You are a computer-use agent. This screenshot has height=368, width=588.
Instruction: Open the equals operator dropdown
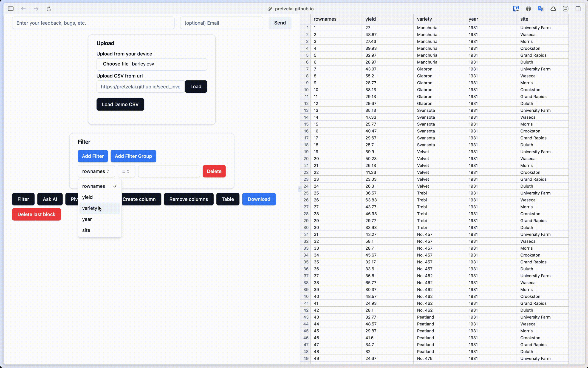(126, 171)
